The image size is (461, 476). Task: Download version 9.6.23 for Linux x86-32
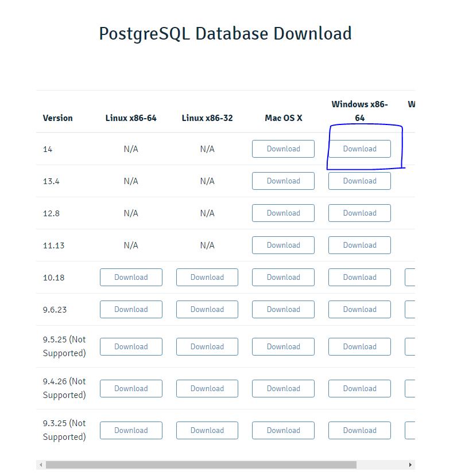[x=207, y=309]
